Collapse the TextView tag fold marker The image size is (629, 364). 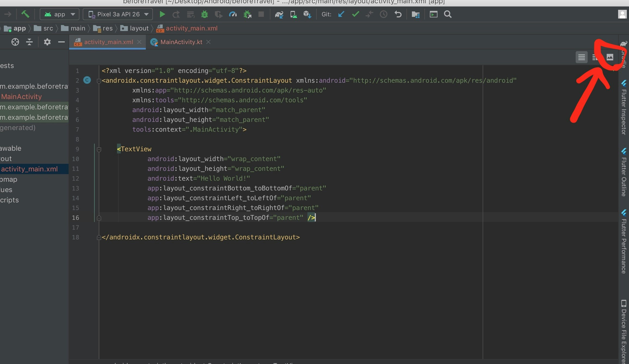(x=99, y=149)
